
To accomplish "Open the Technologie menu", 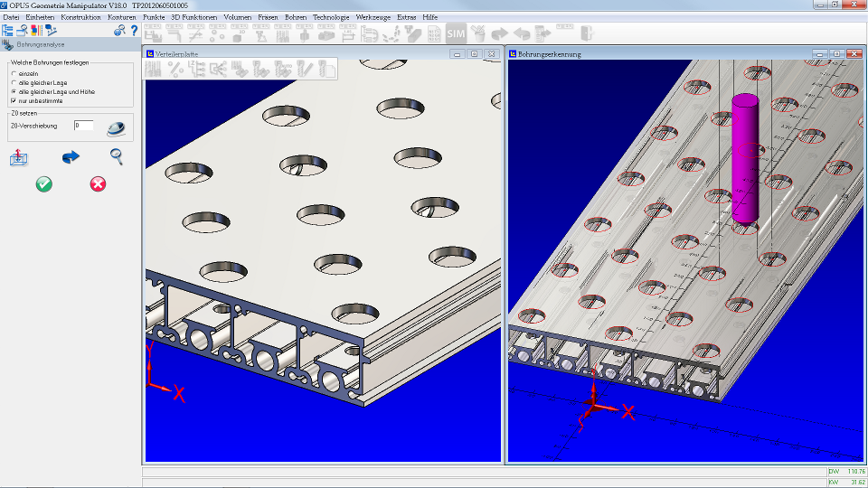I will [331, 17].
